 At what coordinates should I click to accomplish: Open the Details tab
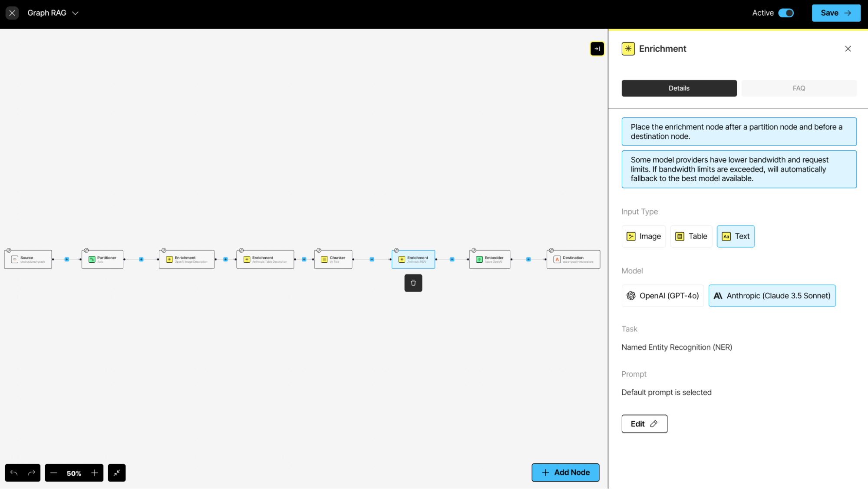coord(679,88)
